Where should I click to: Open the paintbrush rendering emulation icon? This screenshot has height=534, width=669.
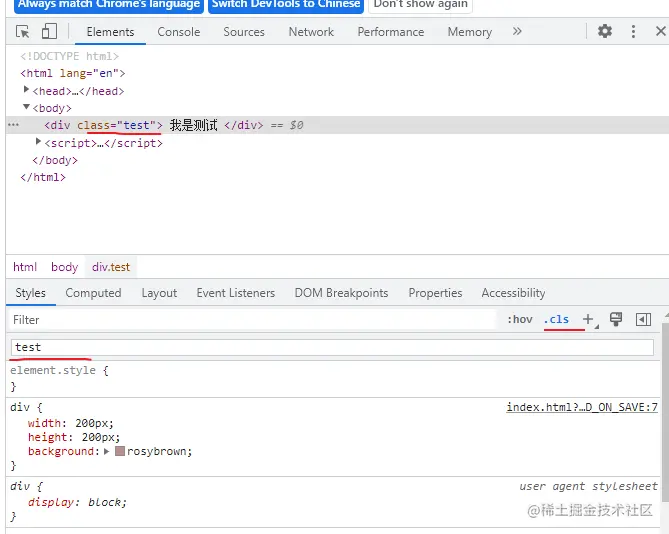(x=616, y=319)
